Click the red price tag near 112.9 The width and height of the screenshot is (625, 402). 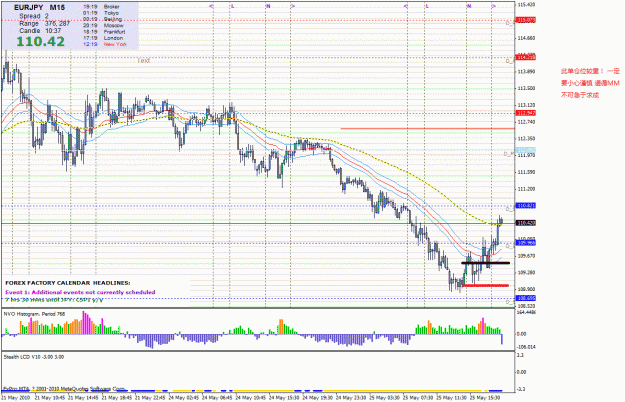click(526, 113)
